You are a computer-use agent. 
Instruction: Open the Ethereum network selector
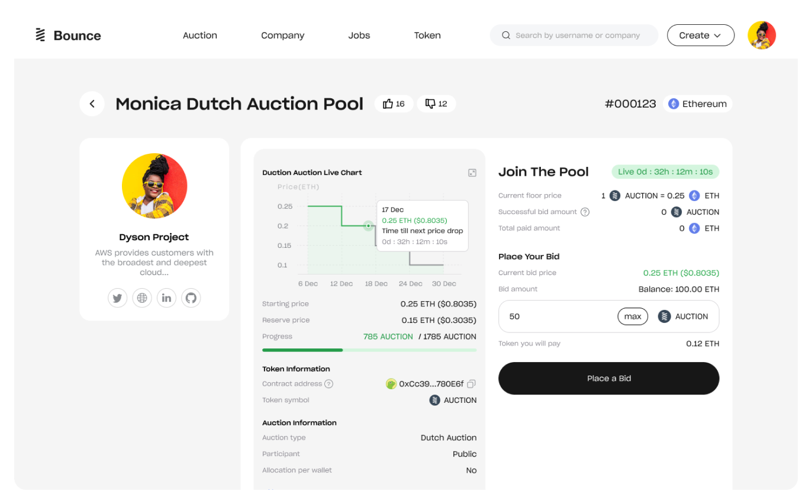698,104
